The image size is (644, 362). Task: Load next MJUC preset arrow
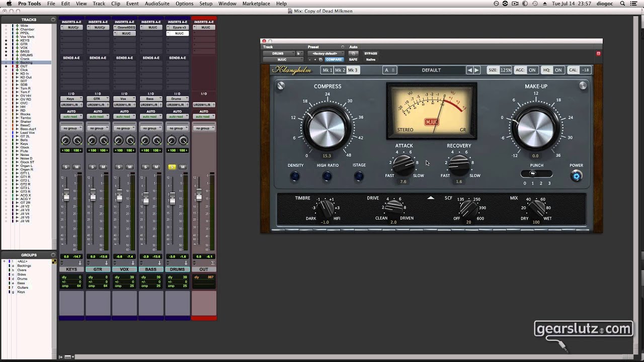477,70
